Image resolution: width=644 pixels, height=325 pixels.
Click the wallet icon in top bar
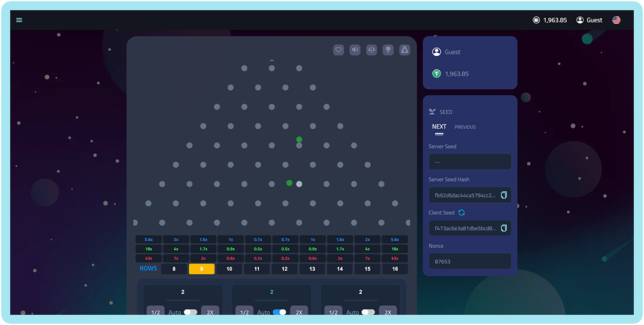pos(536,20)
